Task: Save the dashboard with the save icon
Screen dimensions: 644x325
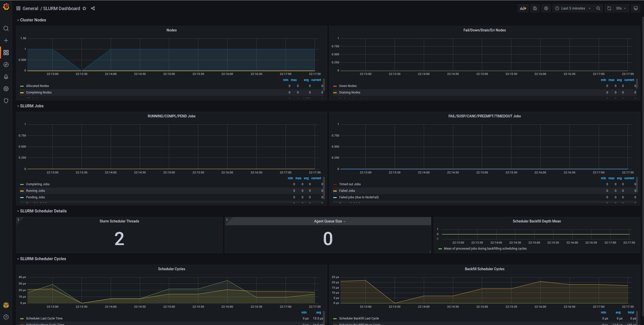Action: (x=535, y=8)
